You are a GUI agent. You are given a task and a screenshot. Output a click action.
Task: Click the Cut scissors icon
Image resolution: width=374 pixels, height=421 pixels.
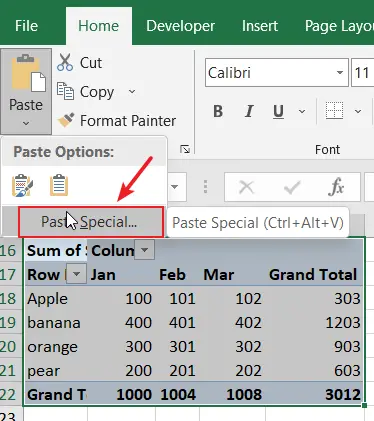coord(65,62)
